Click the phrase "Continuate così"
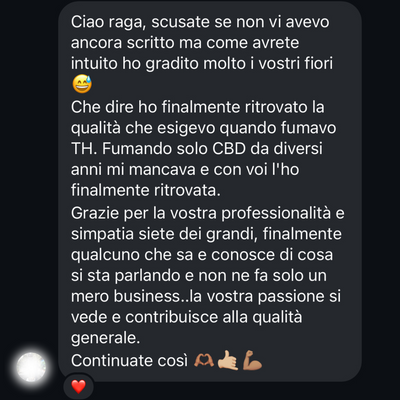 129,361
